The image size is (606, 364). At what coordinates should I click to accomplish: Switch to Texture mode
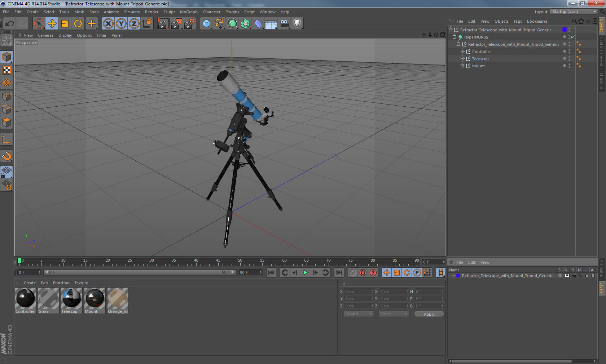(7, 70)
